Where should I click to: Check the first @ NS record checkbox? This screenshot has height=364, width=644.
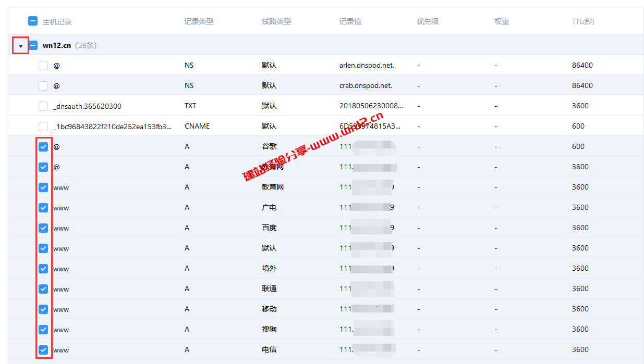43,65
